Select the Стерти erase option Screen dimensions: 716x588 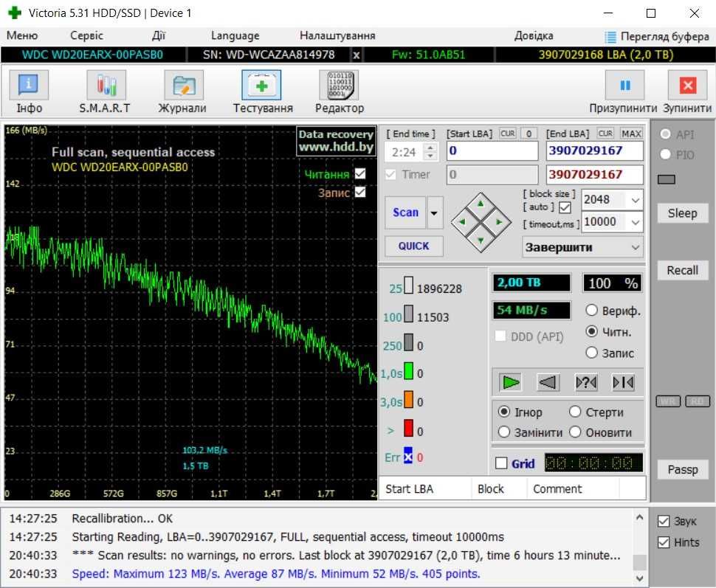coord(575,412)
